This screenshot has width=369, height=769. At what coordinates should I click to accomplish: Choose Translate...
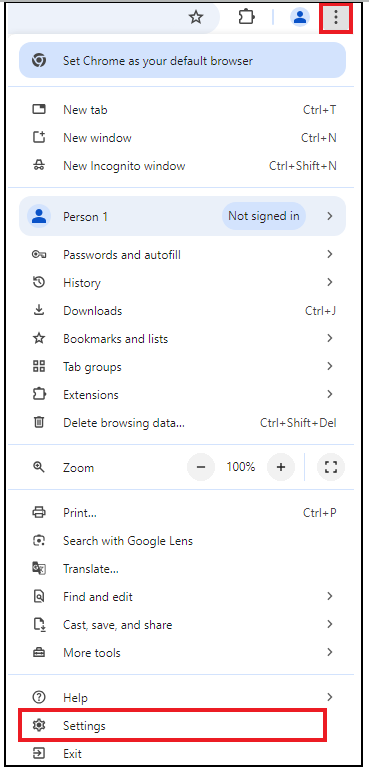click(183, 569)
